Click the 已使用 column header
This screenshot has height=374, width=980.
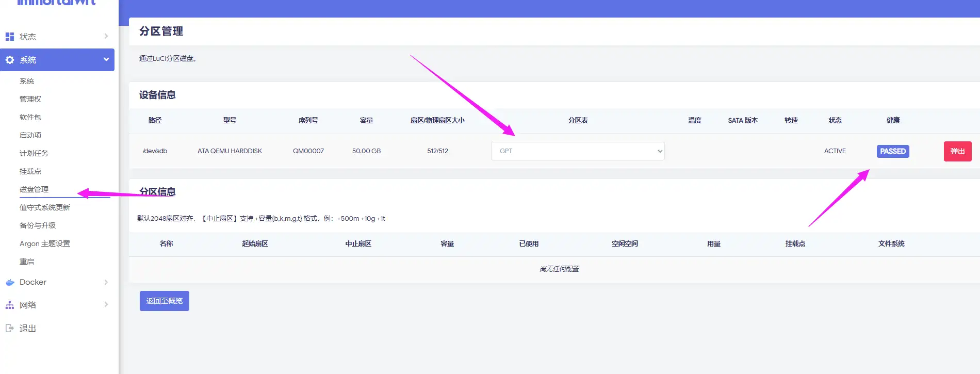click(x=529, y=243)
